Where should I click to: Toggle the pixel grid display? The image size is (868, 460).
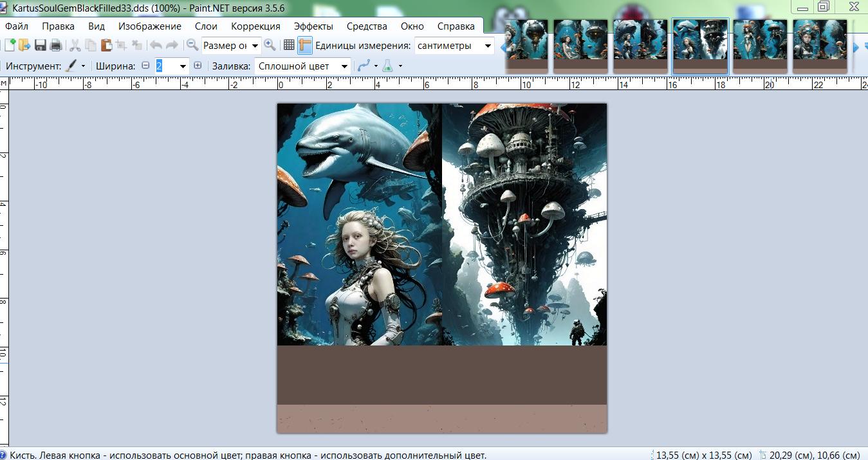pyautogui.click(x=289, y=45)
